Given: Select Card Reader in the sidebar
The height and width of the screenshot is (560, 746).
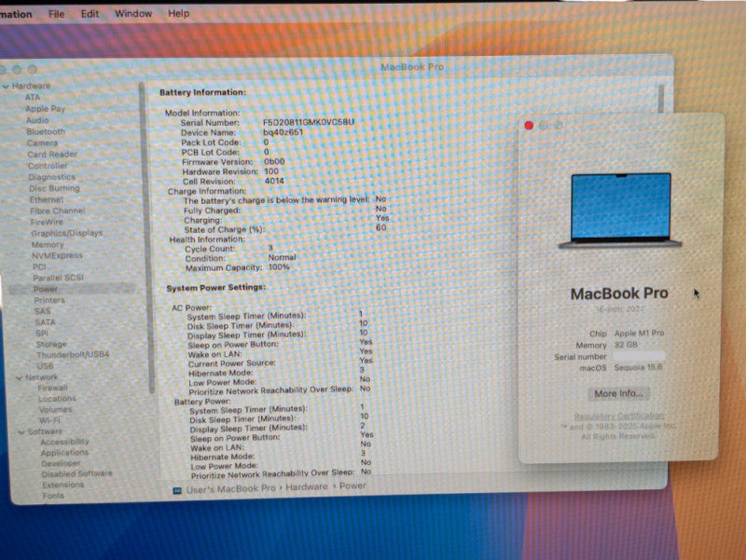Looking at the screenshot, I should pos(52,155).
